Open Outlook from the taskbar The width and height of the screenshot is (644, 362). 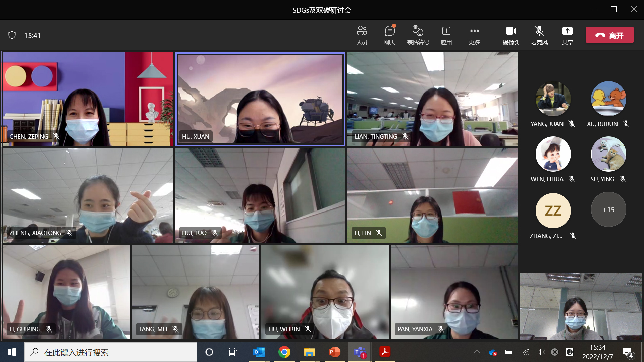click(x=259, y=352)
